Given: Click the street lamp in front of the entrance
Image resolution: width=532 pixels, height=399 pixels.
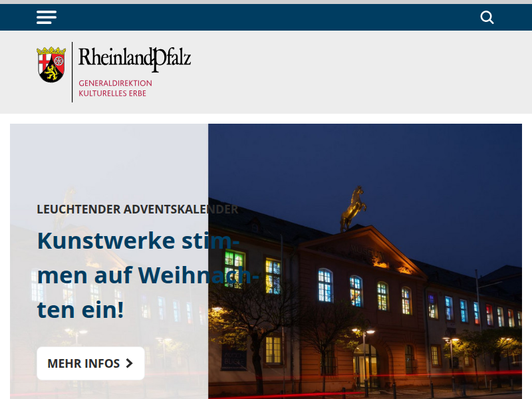Looking at the screenshot, I should click(363, 346).
